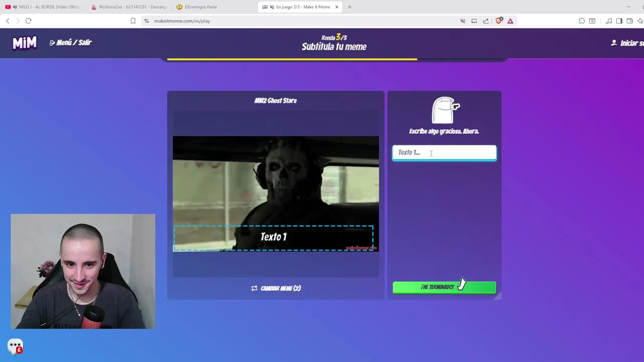The width and height of the screenshot is (644, 362).
Task: Toggle the sidebar panel icon
Action: click(x=619, y=21)
